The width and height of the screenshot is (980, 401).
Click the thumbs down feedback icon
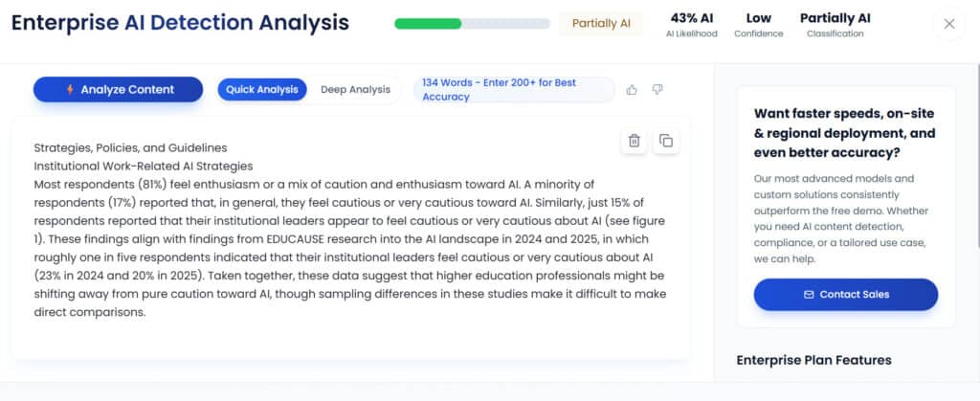tap(657, 90)
